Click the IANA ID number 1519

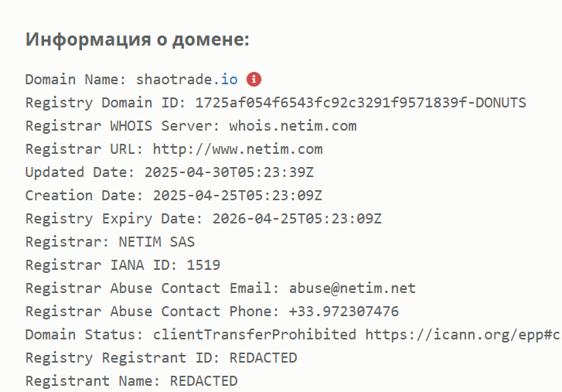tap(203, 265)
